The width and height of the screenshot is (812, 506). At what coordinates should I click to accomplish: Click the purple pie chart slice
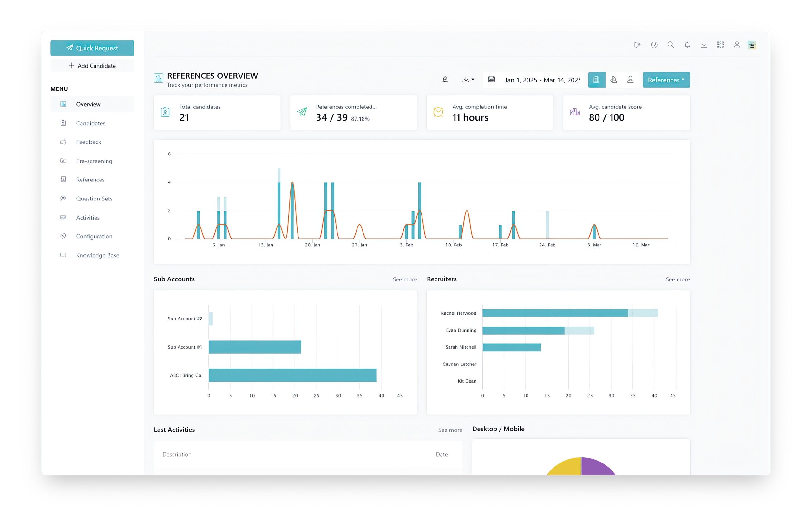click(x=596, y=467)
